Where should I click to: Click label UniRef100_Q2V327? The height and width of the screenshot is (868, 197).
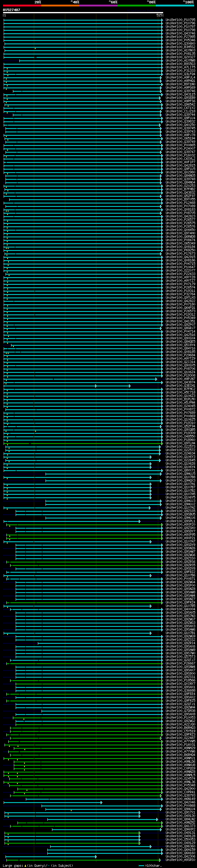[180, 57]
